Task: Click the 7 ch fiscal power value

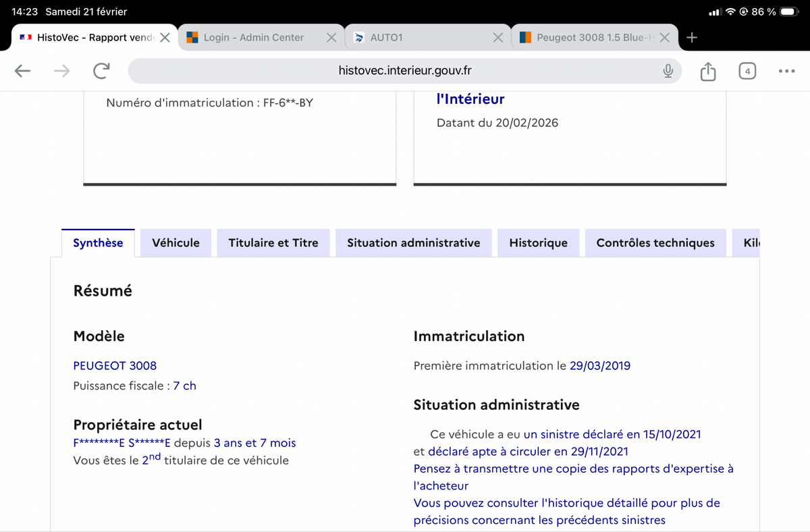Action: point(184,386)
